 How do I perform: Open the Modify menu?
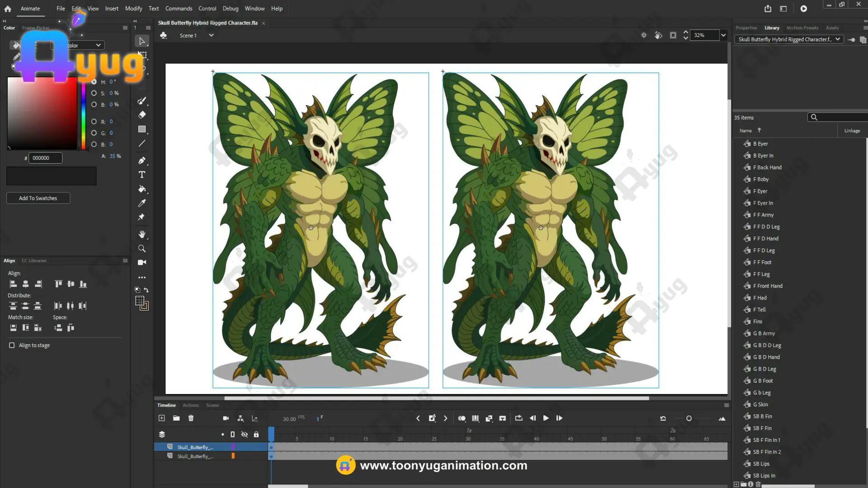pyautogui.click(x=133, y=9)
